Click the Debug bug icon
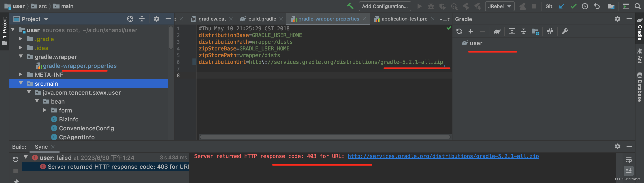The width and height of the screenshot is (644, 183). (x=431, y=6)
